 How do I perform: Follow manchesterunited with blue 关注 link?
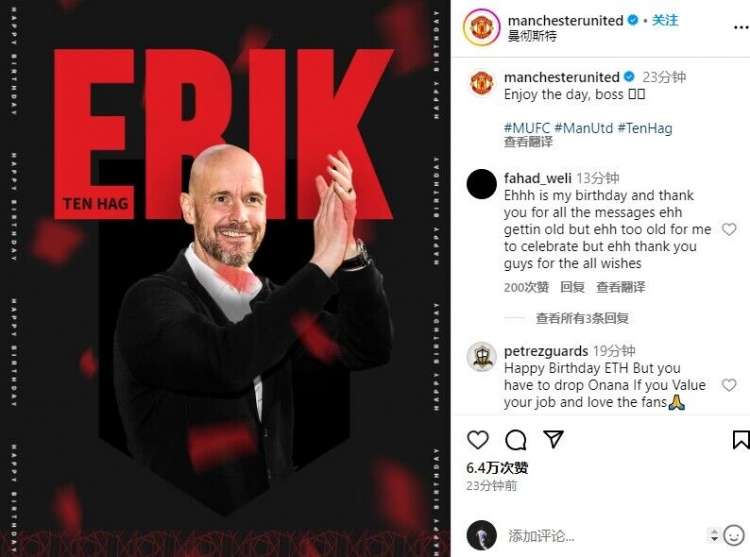[x=665, y=20]
